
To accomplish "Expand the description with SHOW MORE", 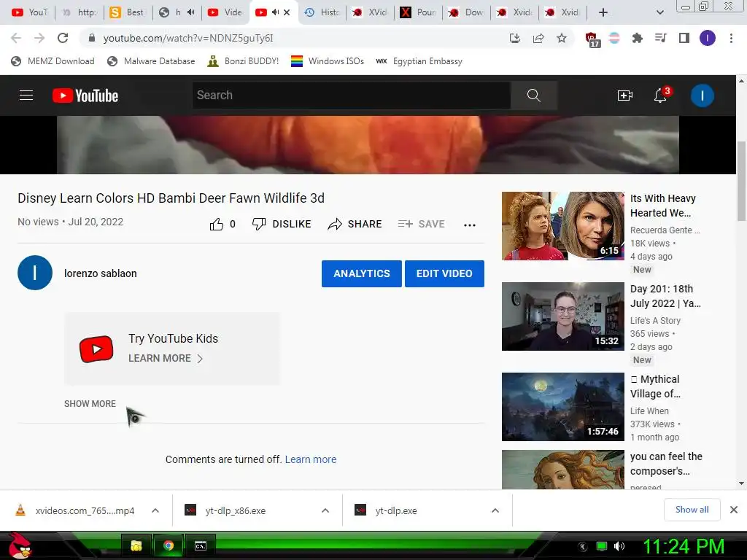I will pyautogui.click(x=90, y=404).
